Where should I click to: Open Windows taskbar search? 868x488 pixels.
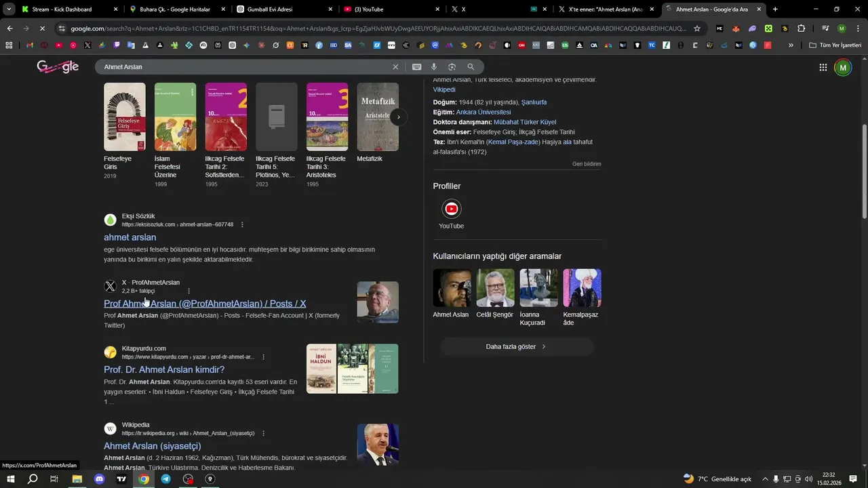point(33,479)
